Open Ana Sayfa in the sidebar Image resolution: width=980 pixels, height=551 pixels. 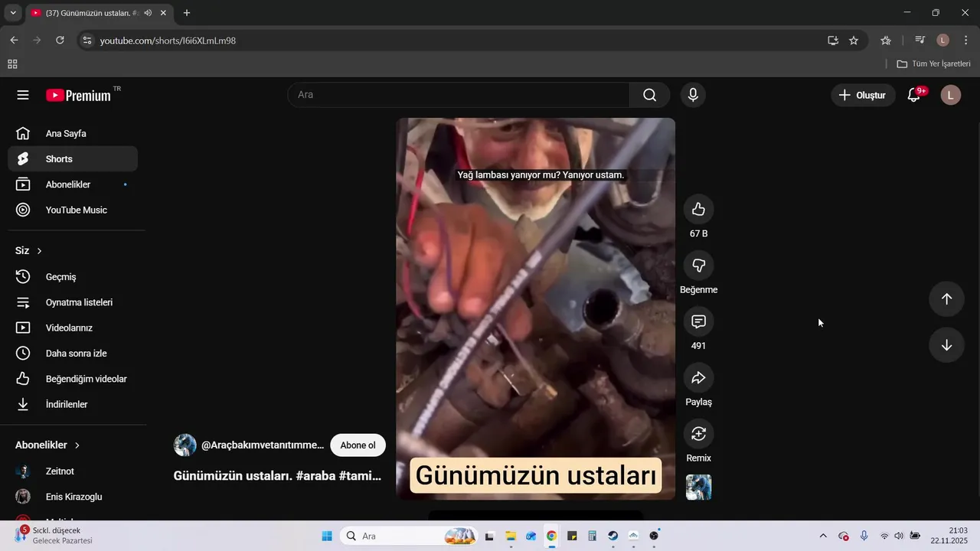click(x=73, y=133)
